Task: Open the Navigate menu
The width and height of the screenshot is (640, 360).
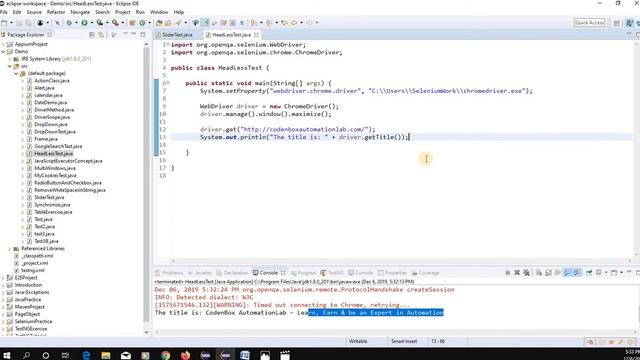Action: [x=80, y=12]
